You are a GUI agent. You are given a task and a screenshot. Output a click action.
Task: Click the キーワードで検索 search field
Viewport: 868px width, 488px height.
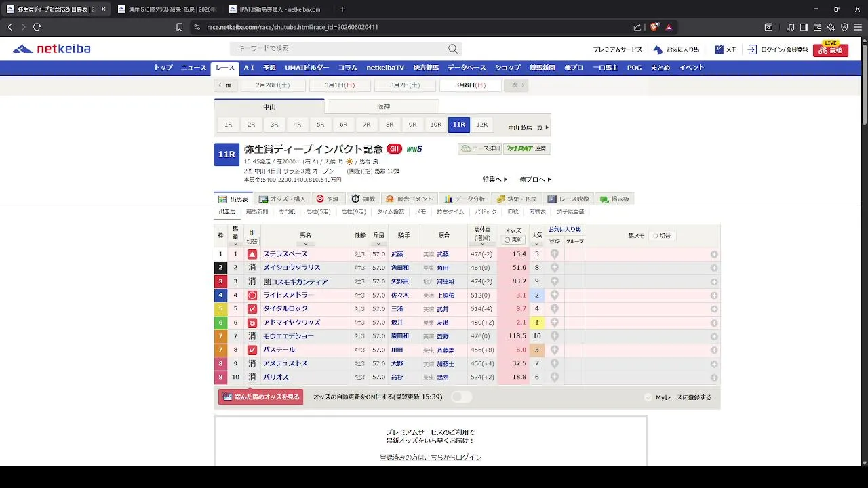pos(338,49)
